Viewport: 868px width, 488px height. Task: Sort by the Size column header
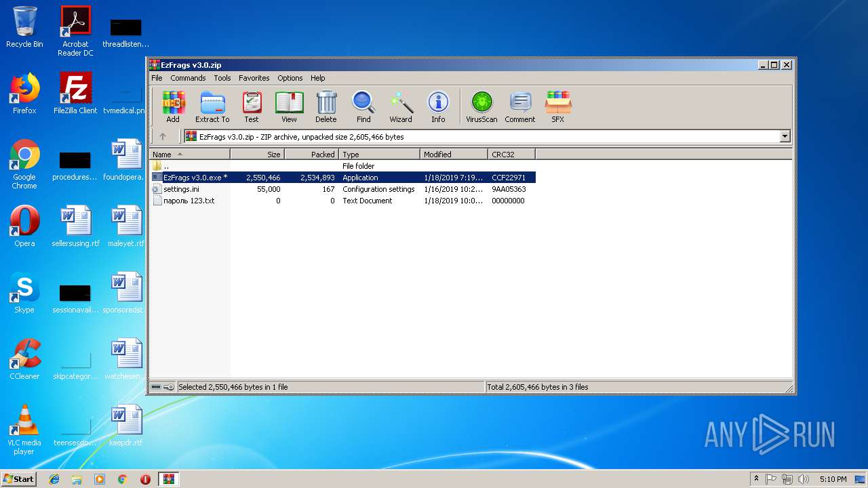(257, 155)
